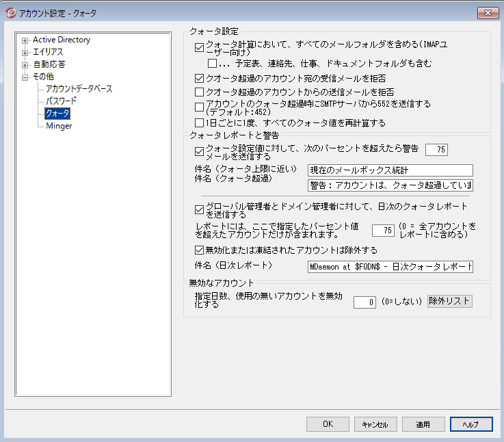Select the Minger tree item
The height and width of the screenshot is (442, 504).
click(59, 126)
